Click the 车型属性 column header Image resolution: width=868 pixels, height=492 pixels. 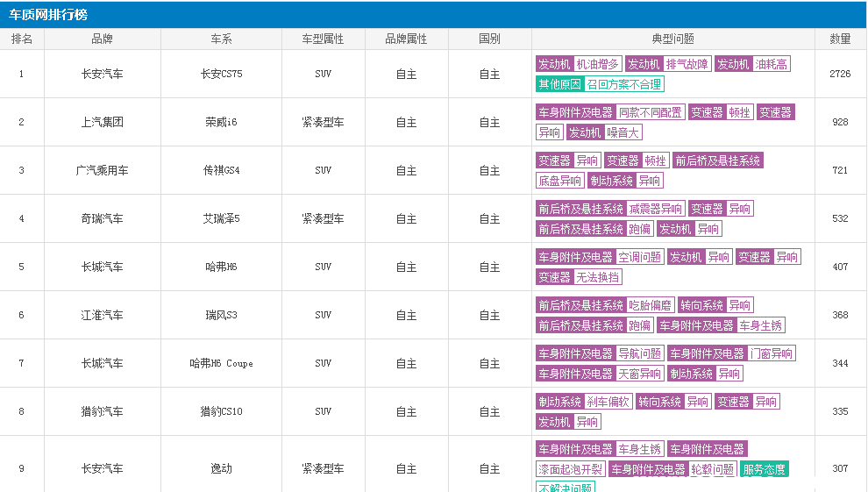click(323, 39)
